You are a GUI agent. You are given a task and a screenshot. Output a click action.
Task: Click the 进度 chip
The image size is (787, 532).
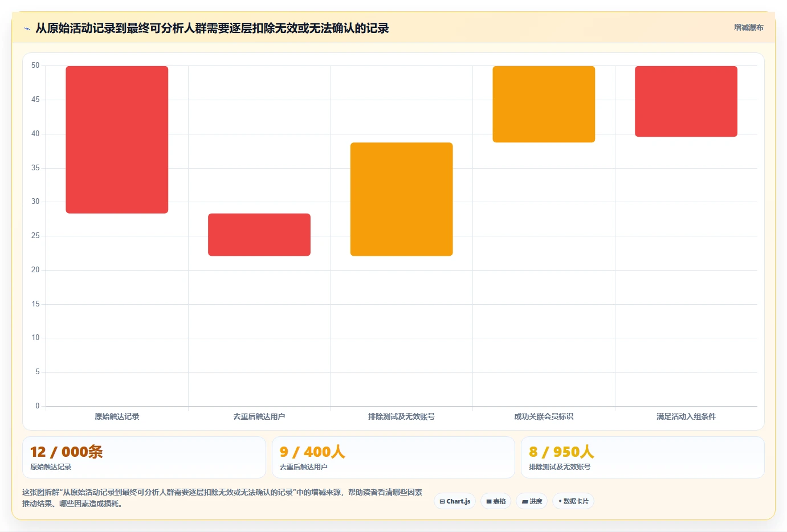532,501
